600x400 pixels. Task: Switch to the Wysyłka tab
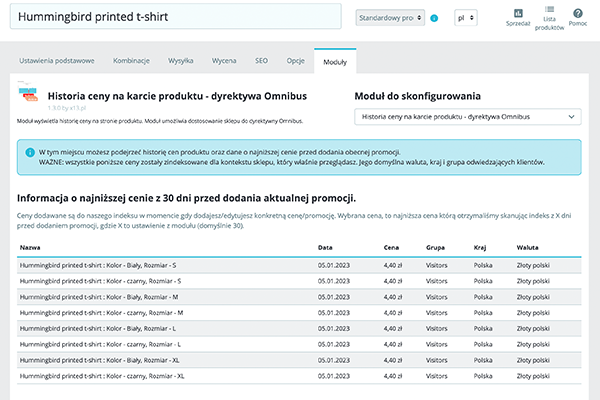tap(181, 60)
